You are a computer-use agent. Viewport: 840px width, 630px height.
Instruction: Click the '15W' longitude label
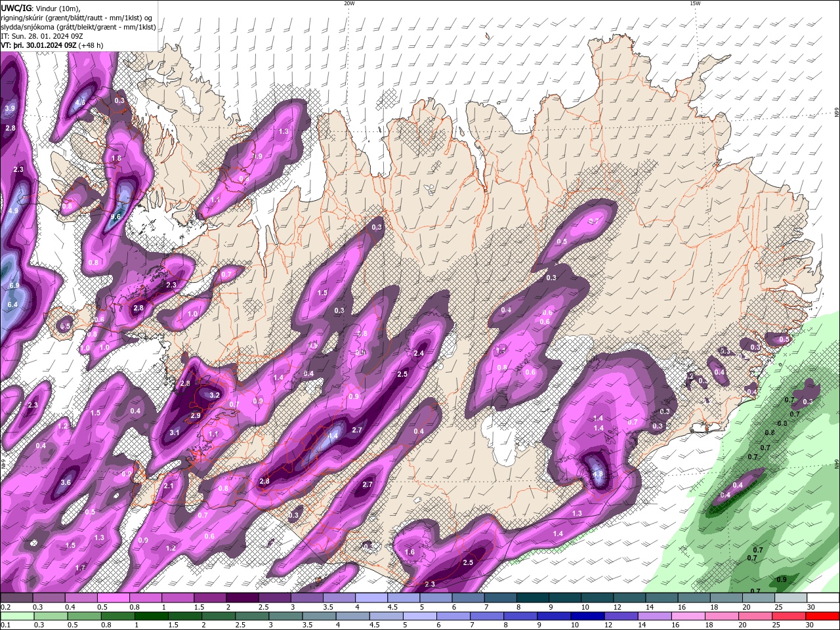(x=695, y=3)
